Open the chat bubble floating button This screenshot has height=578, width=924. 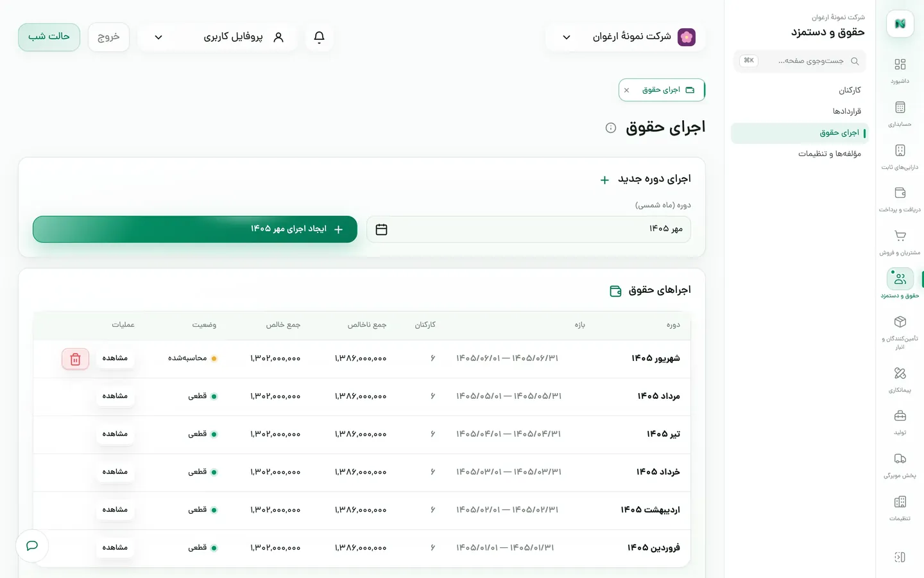click(x=32, y=546)
